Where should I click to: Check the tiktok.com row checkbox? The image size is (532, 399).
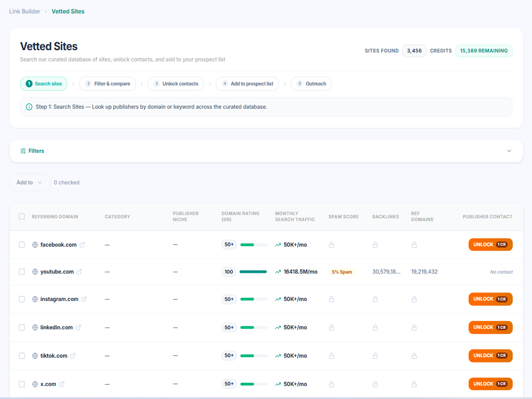pyautogui.click(x=22, y=356)
